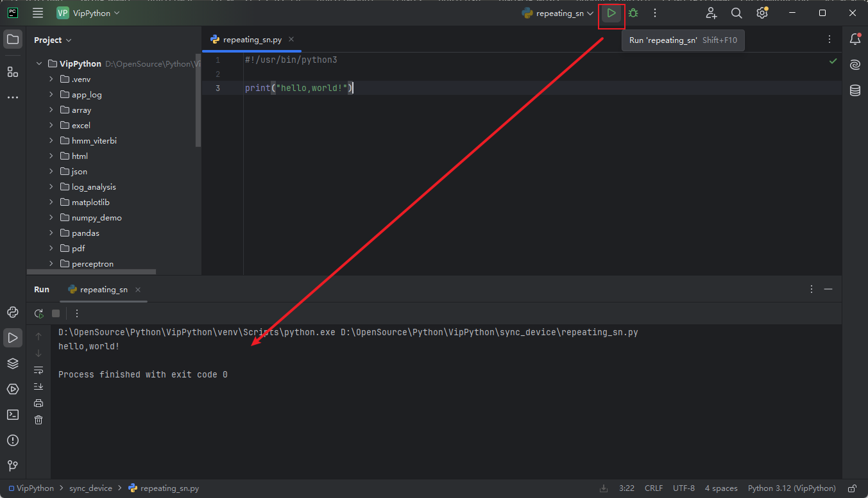Viewport: 868px width, 498px height.
Task: Open VipPython project dropdown
Action: click(x=88, y=13)
